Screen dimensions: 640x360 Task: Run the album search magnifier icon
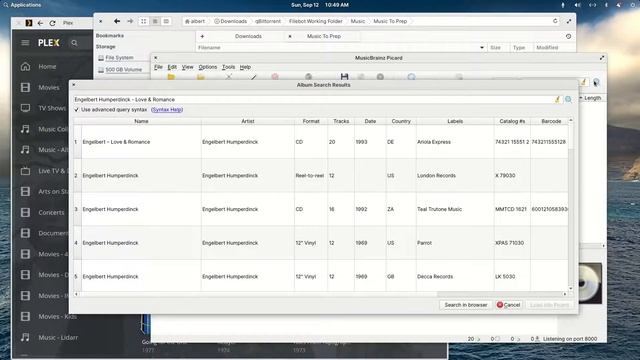click(568, 99)
